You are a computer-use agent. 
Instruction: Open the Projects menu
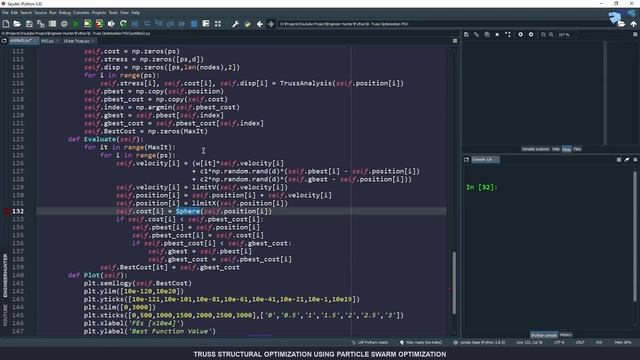point(99,13)
